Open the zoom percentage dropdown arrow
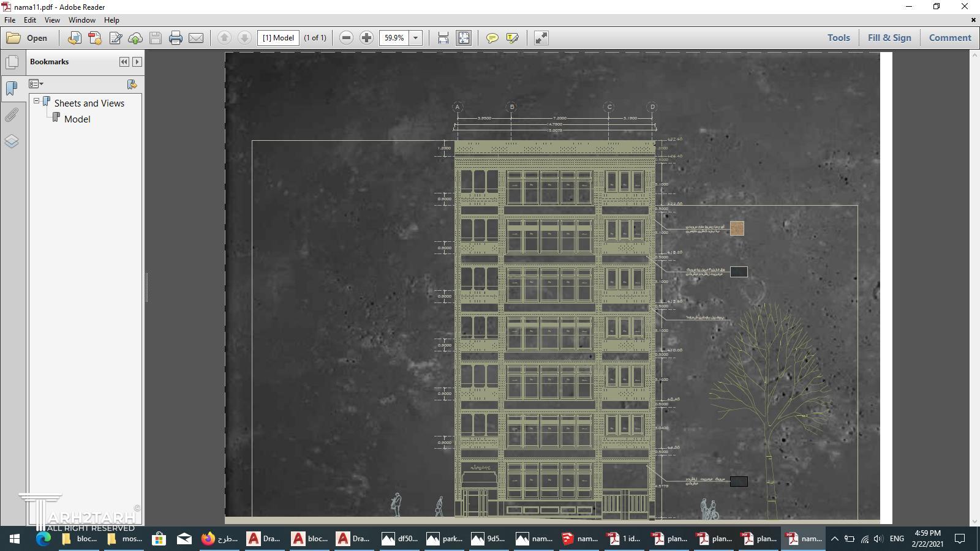The width and height of the screenshot is (980, 551). point(415,38)
